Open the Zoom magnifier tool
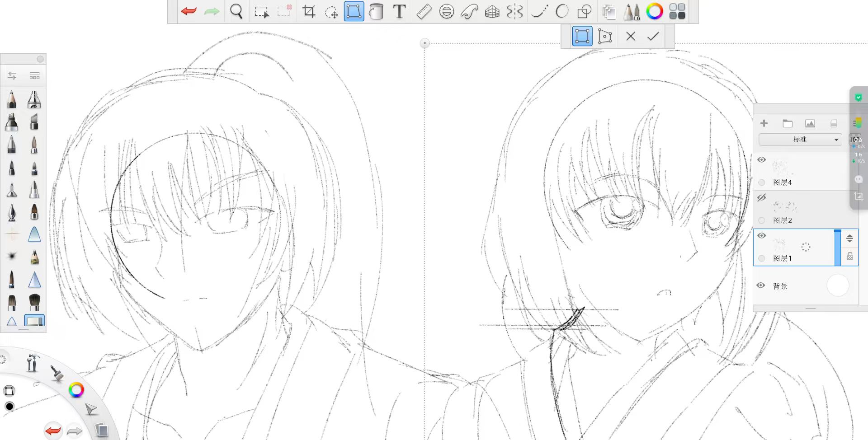This screenshot has height=440, width=868. click(x=236, y=12)
